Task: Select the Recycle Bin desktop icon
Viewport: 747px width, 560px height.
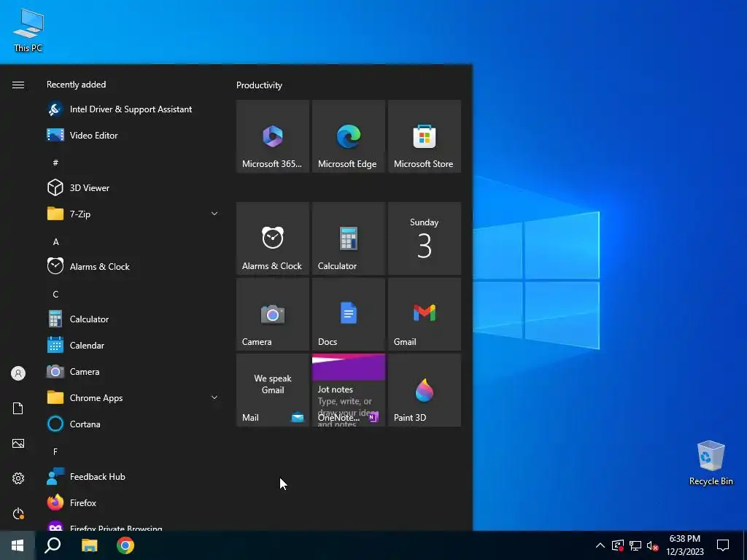Action: [711, 463]
